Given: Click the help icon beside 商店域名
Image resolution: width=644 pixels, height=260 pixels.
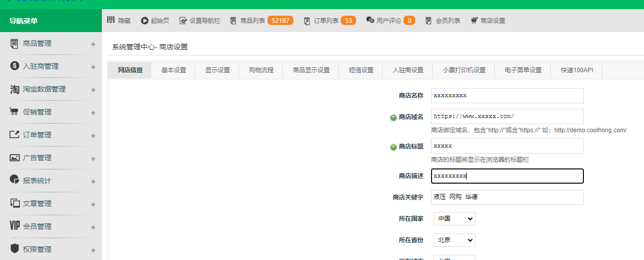Looking at the screenshot, I should pos(393,118).
